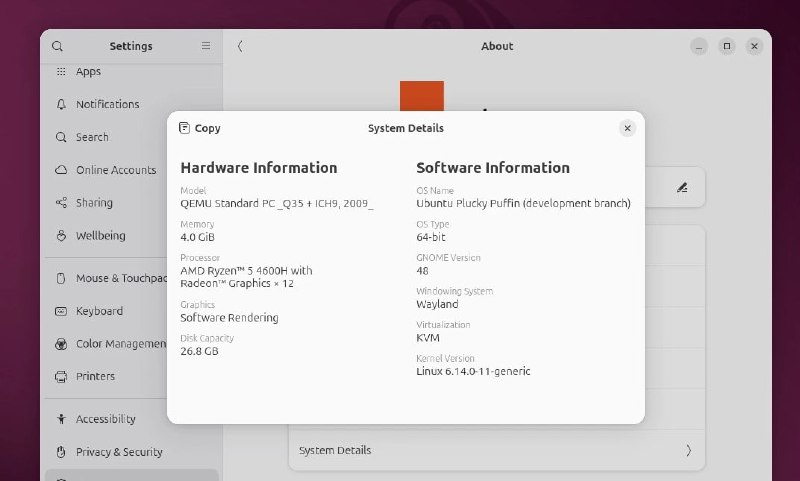The height and width of the screenshot is (481, 800).
Task: Click the Software Information heading
Action: (x=493, y=168)
